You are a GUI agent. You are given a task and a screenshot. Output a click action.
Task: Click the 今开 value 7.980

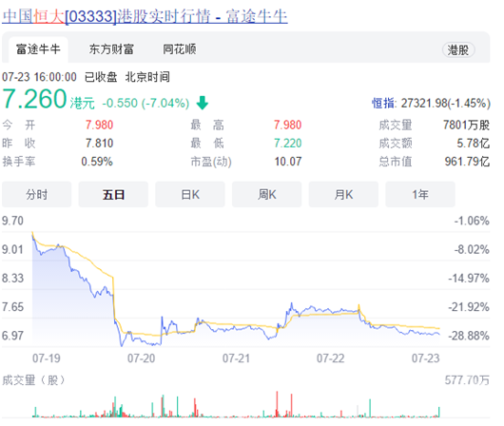click(x=99, y=125)
